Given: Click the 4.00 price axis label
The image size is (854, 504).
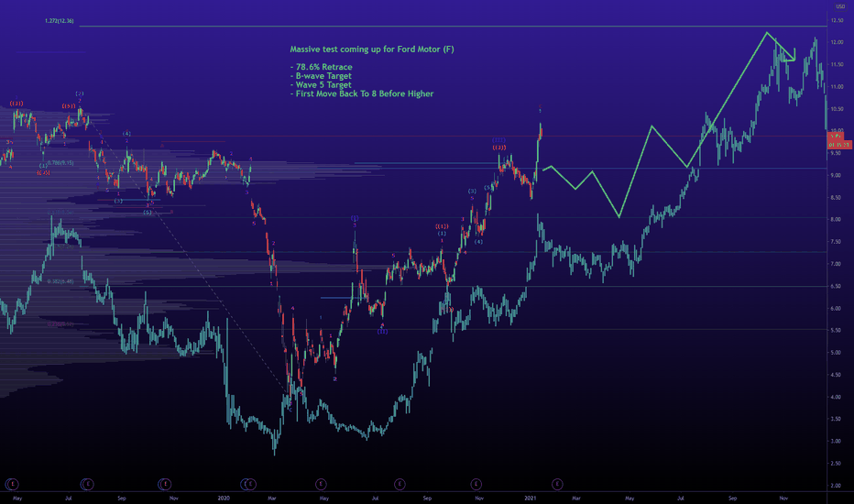Looking at the screenshot, I should [836, 397].
